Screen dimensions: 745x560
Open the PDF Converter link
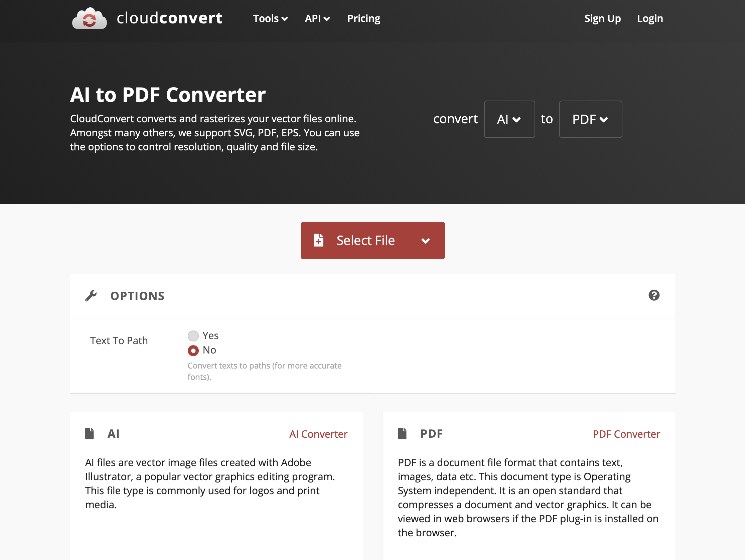click(626, 434)
